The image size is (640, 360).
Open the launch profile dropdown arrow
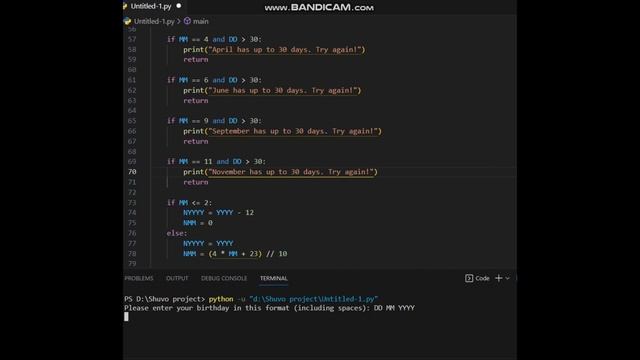coord(507,278)
